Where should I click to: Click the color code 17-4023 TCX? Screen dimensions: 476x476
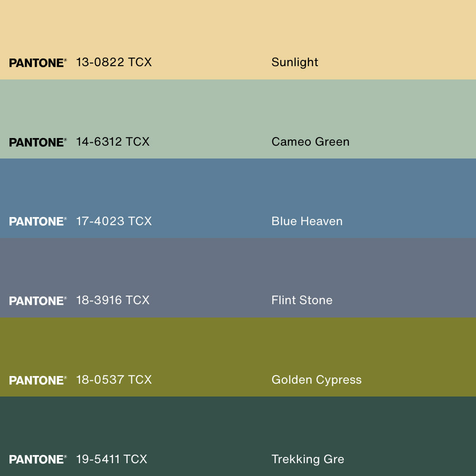[114, 221]
